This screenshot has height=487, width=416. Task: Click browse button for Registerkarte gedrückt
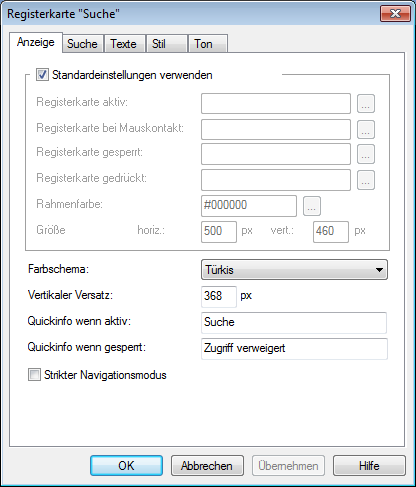click(x=366, y=180)
